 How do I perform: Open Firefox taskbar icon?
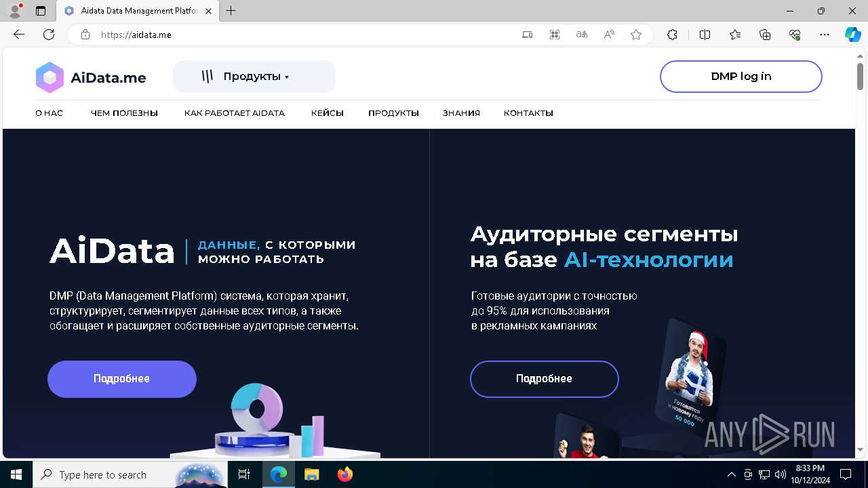(344, 474)
